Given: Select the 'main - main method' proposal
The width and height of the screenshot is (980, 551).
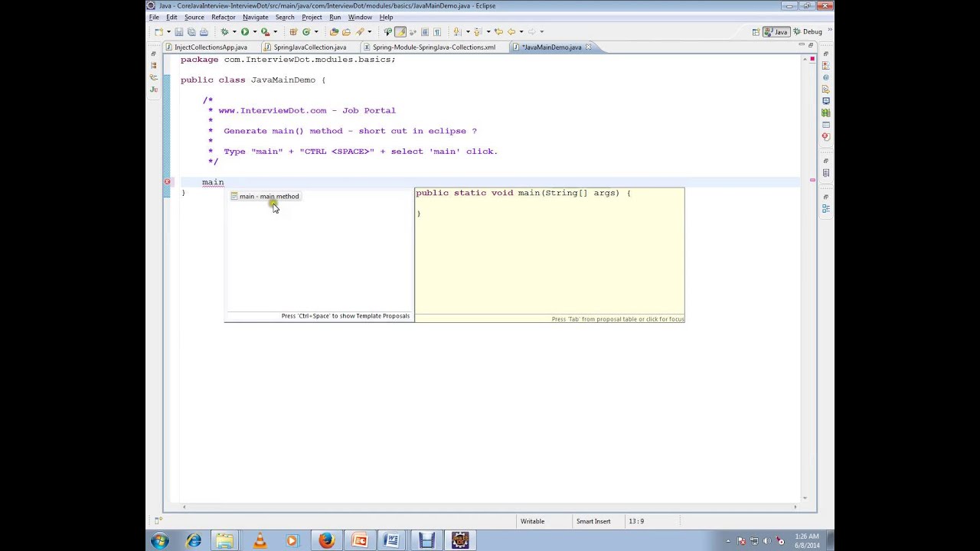Looking at the screenshot, I should [265, 196].
